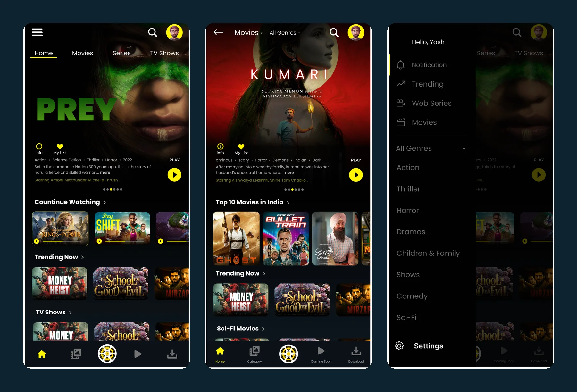The width and height of the screenshot is (577, 392).
Task: Open The Ghost poster in Top 10
Action: coord(236,238)
